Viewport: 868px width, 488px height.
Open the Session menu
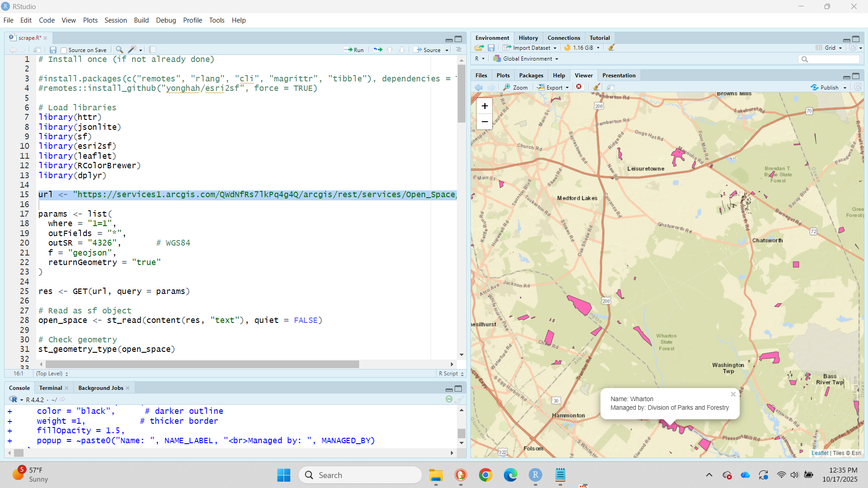click(115, 20)
